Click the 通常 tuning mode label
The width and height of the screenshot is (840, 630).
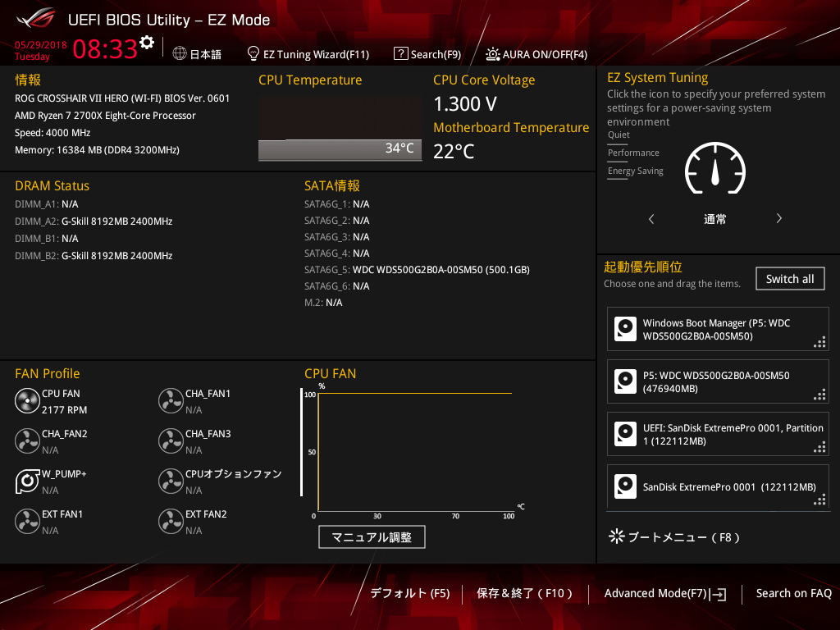715,219
